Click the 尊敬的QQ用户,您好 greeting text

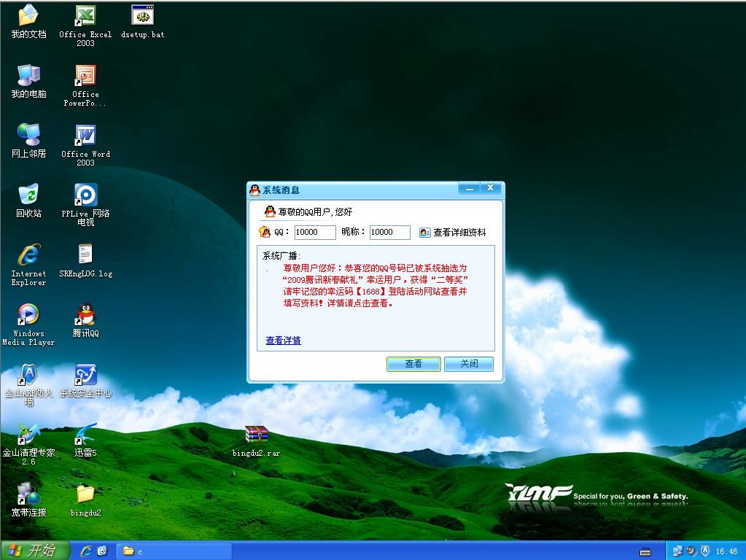coord(315,211)
